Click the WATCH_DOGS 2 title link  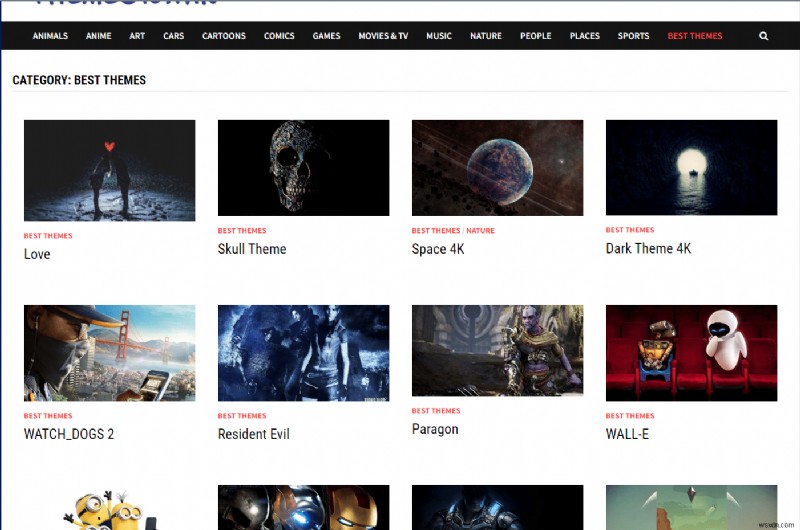69,434
